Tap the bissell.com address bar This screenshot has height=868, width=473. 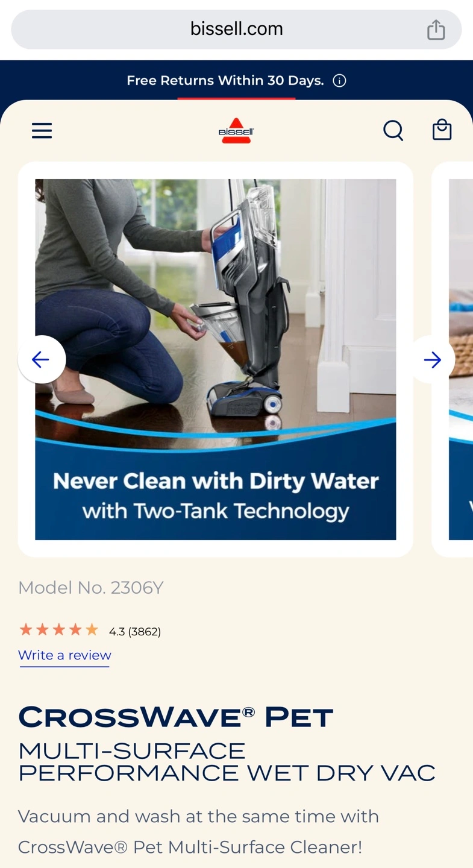click(236, 29)
